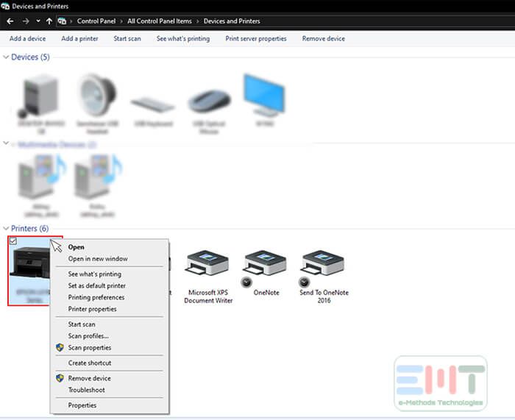Open Print server properties
515x420 pixels.
point(255,38)
